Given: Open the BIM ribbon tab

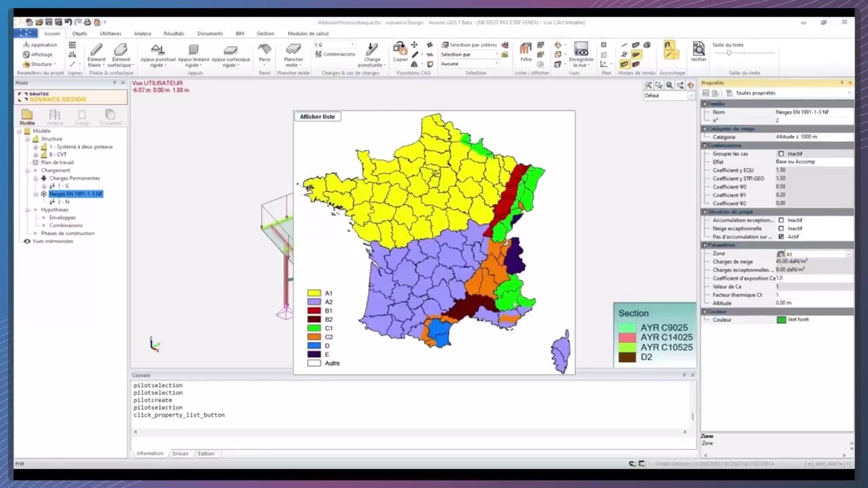Looking at the screenshot, I should pyautogui.click(x=239, y=33).
